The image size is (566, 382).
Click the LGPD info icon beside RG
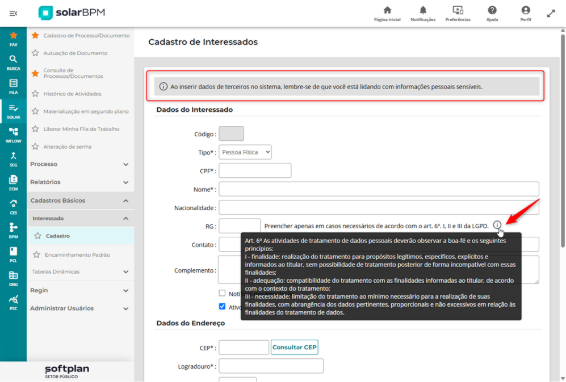(x=497, y=225)
